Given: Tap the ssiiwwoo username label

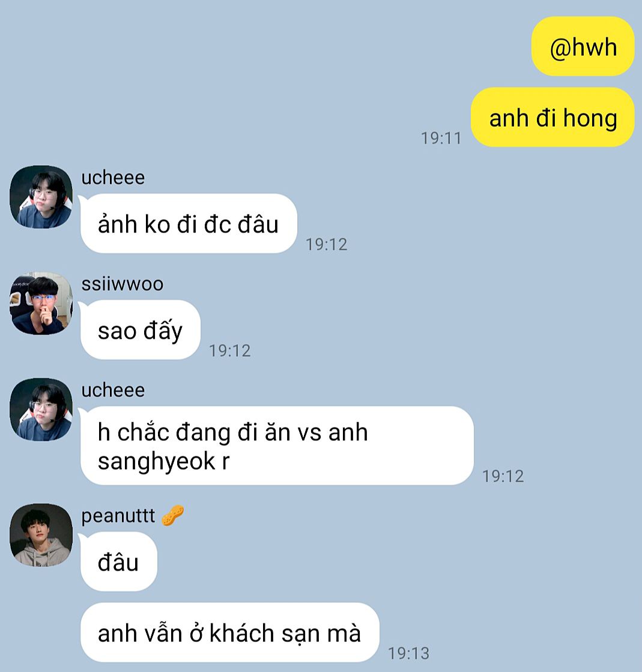Looking at the screenshot, I should pyautogui.click(x=123, y=283).
